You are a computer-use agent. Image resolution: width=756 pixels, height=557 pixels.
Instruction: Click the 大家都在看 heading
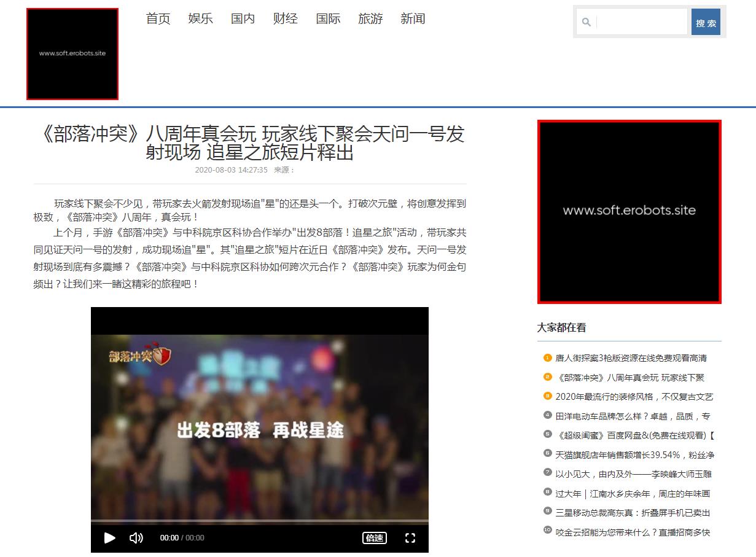click(x=561, y=327)
